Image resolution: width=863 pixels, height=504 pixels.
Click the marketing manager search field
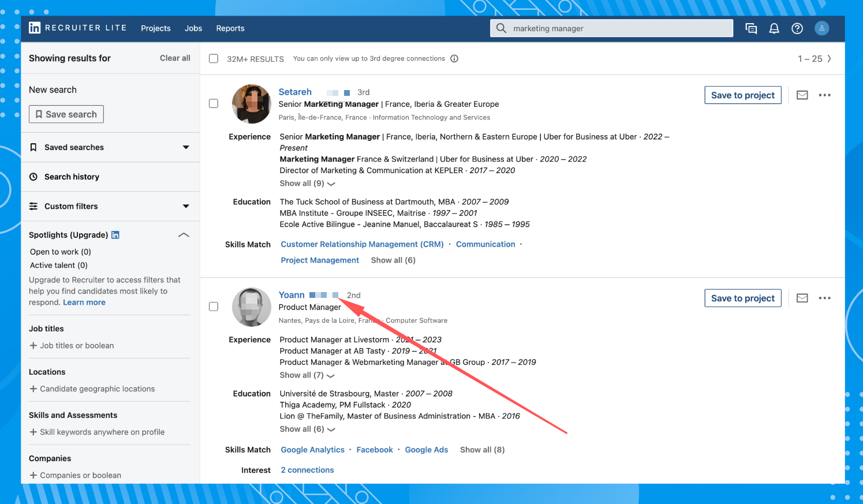tap(612, 28)
